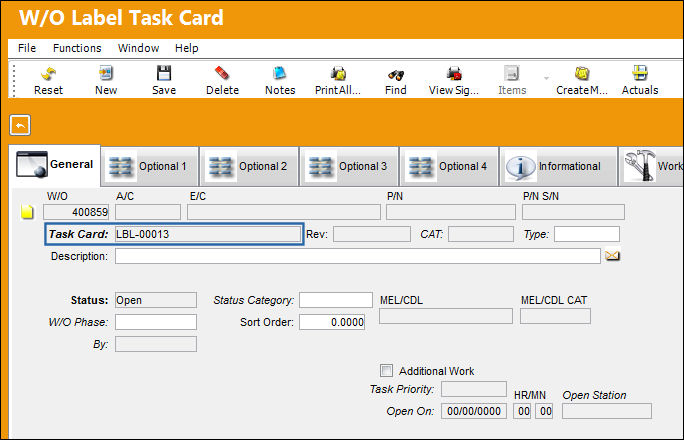Click the envelope icon next to Description
This screenshot has width=684, height=440.
click(612, 256)
